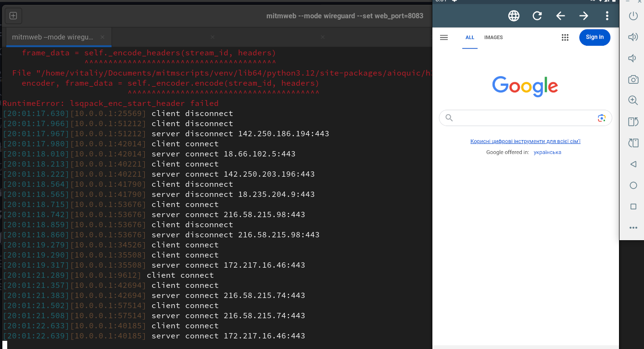Click server connect 142.250.203.196:443 log line
Image resolution: width=644 pixels, height=349 pixels.
tap(159, 174)
